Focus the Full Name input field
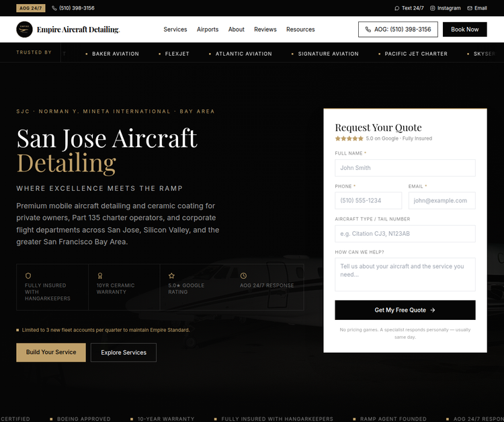The width and height of the screenshot is (504, 422). pos(405,168)
